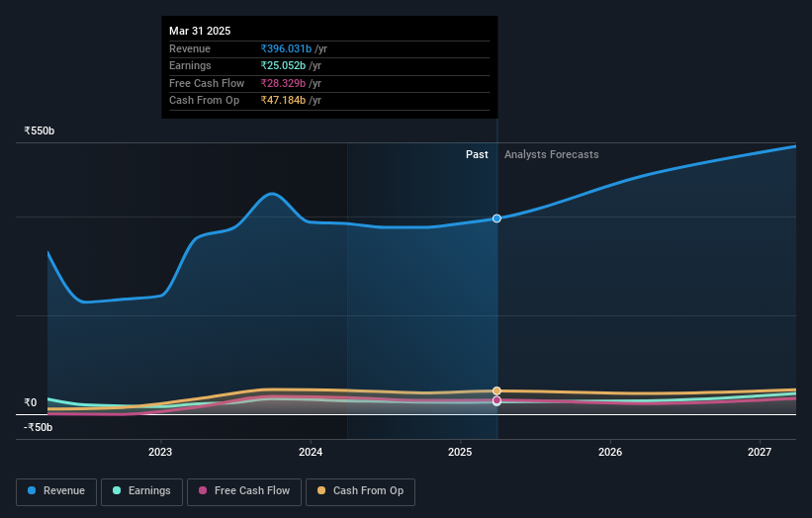Click the ₹28.329b free cash flow value
The height and width of the screenshot is (518, 812).
click(283, 83)
